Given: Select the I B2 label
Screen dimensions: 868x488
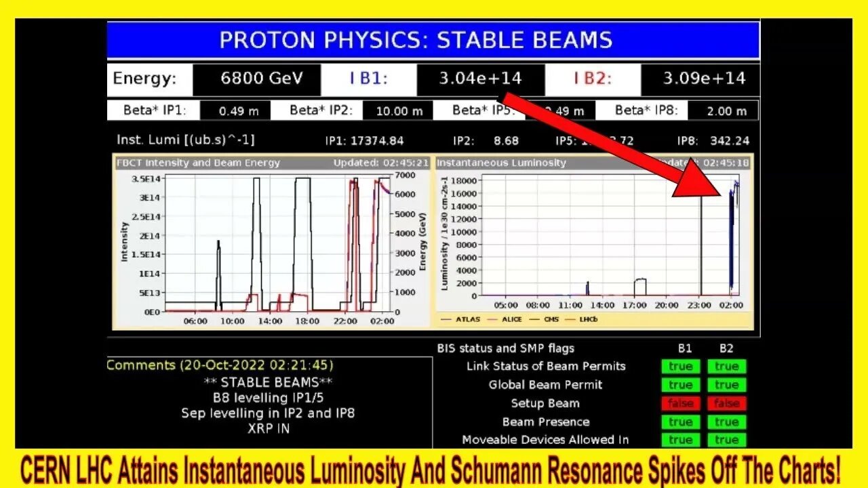Looking at the screenshot, I should pyautogui.click(x=593, y=79).
